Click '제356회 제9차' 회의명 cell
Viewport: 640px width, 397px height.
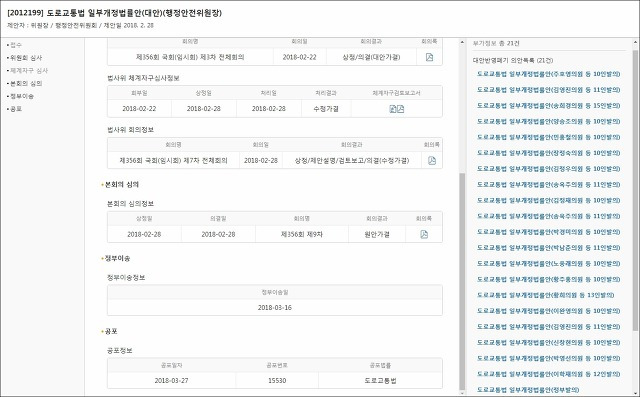point(302,234)
